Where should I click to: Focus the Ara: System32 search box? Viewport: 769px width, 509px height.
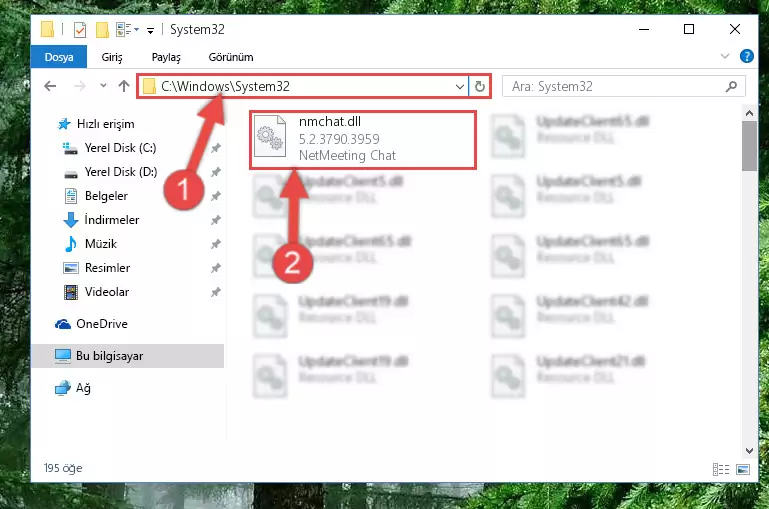point(623,87)
